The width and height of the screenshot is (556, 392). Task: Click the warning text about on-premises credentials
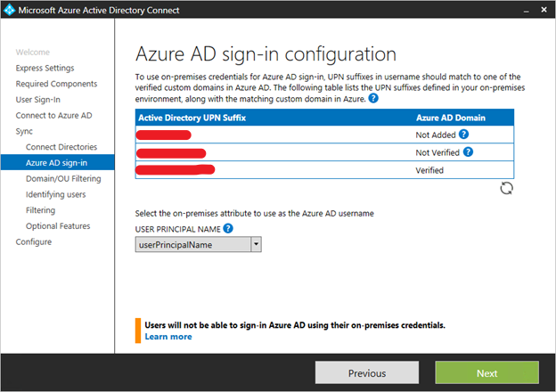coord(295,325)
